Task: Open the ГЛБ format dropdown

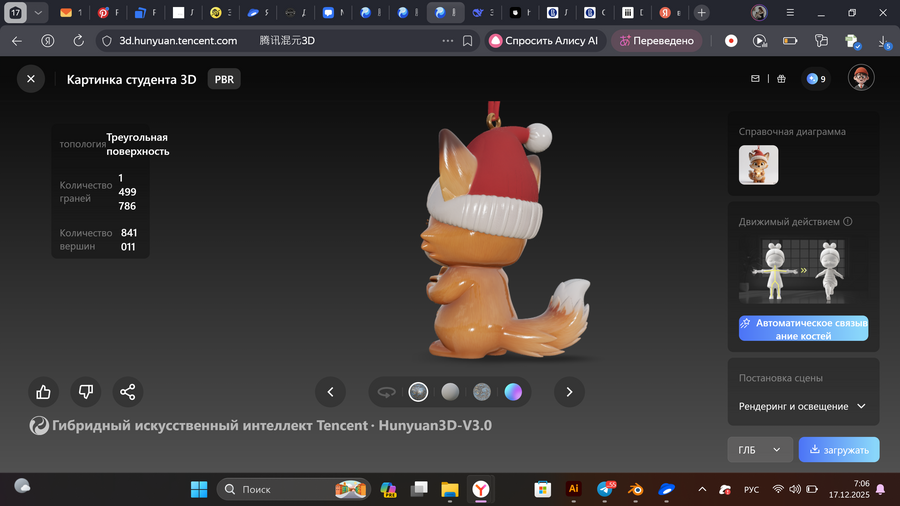Action: pyautogui.click(x=759, y=450)
